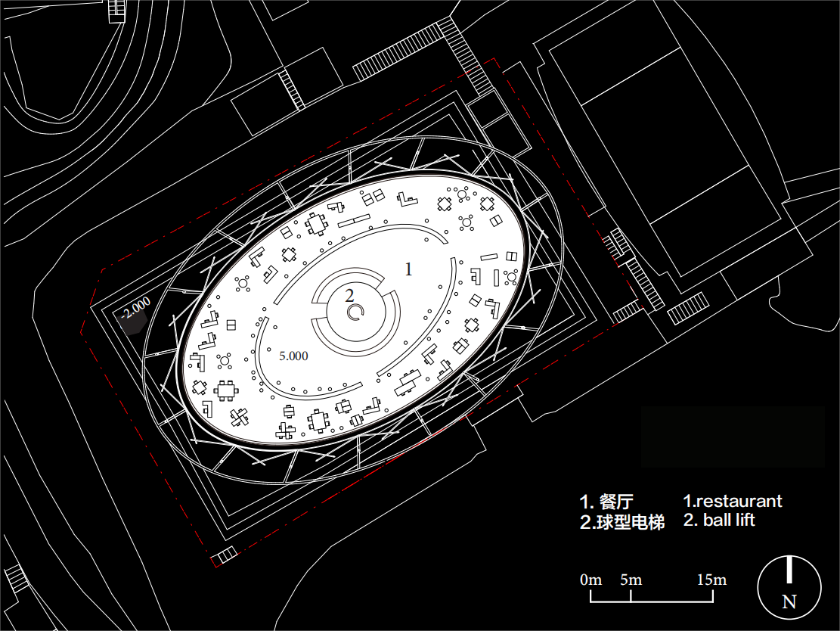This screenshot has width=840, height=631.
Task: Click the '5m' scale bar label
Action: (x=631, y=580)
